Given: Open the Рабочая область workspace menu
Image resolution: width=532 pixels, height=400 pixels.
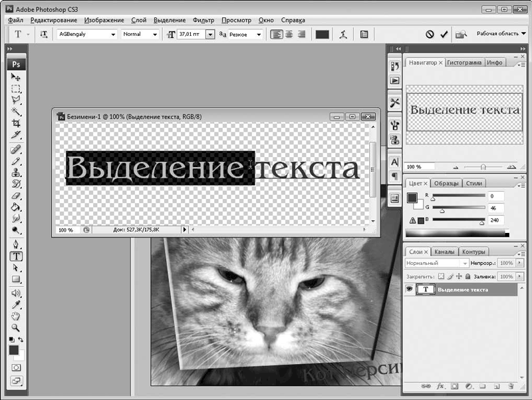Looking at the screenshot, I should (501, 34).
